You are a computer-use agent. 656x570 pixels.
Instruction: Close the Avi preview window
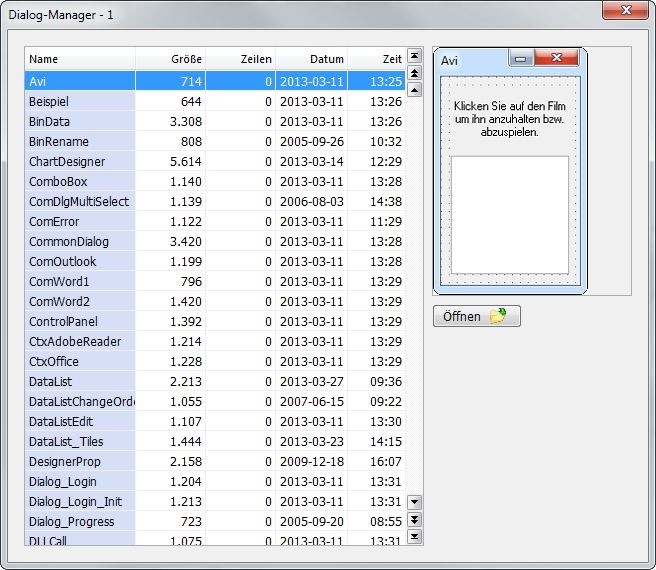pos(556,59)
